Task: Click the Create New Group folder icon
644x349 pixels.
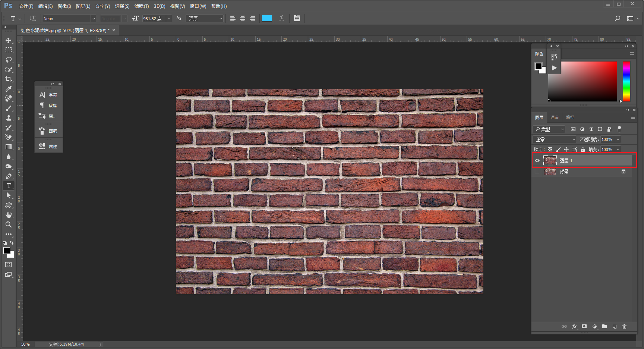Action: tap(604, 327)
